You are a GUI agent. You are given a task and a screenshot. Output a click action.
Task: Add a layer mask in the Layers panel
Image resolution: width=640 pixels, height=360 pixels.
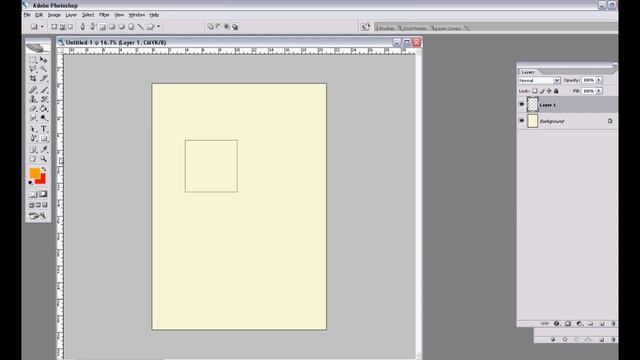568,324
